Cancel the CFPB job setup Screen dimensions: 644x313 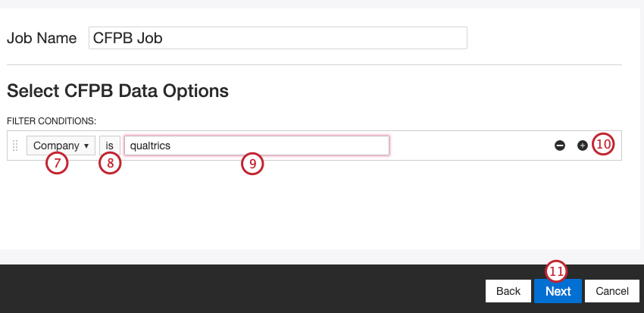point(612,291)
